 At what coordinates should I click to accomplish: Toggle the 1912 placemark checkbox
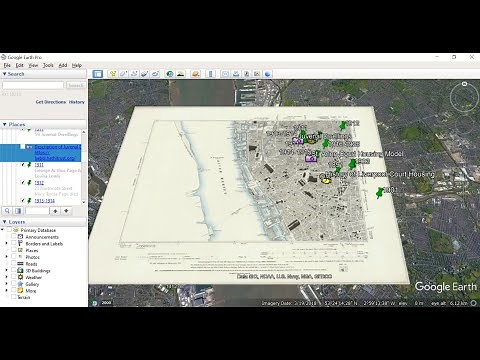pos(23,183)
